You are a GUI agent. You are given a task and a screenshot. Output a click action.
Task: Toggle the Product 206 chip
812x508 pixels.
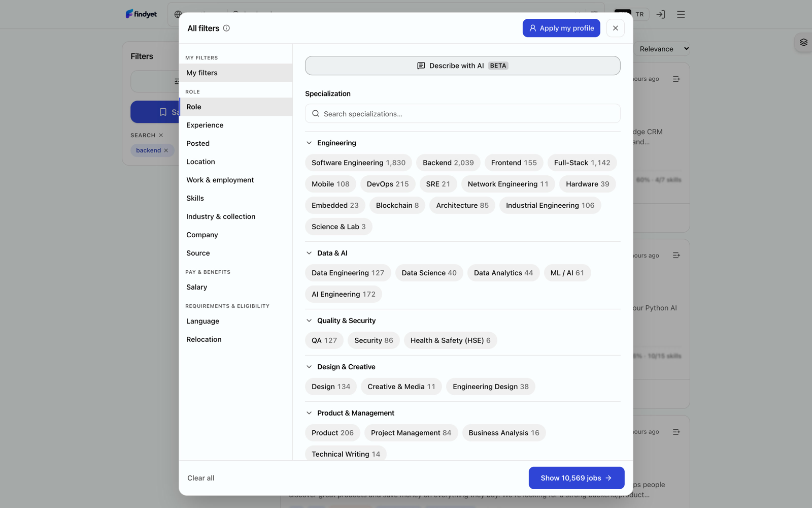click(332, 433)
